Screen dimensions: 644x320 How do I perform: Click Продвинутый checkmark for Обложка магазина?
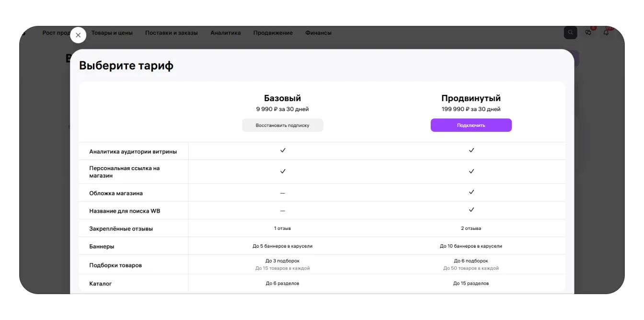coord(471,192)
